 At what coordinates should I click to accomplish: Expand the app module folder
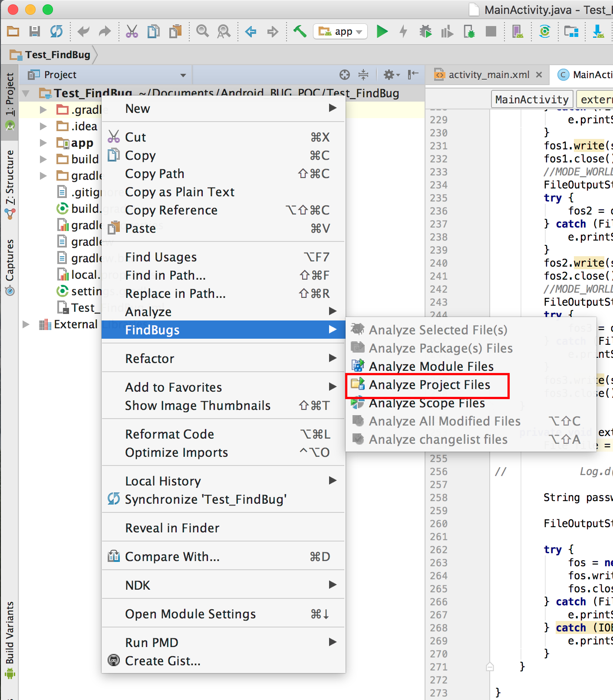(x=43, y=143)
